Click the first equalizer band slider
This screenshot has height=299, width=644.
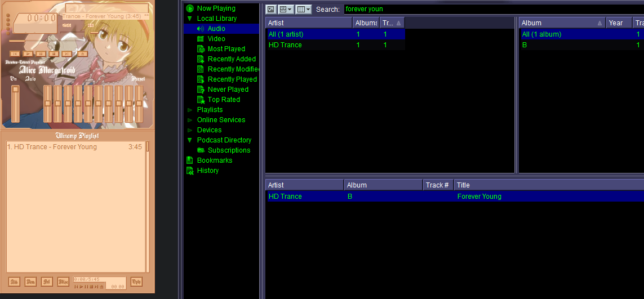pos(48,104)
